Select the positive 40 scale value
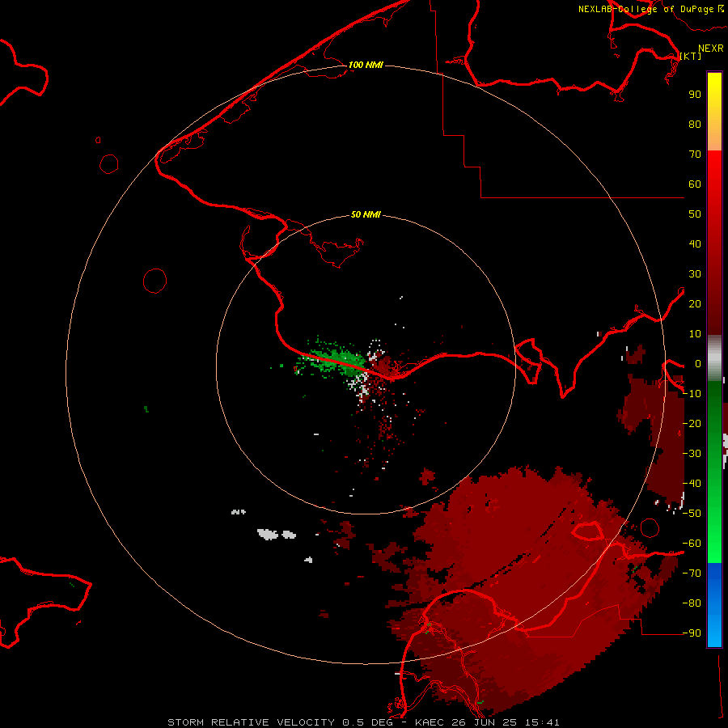This screenshot has width=728, height=728. point(695,244)
